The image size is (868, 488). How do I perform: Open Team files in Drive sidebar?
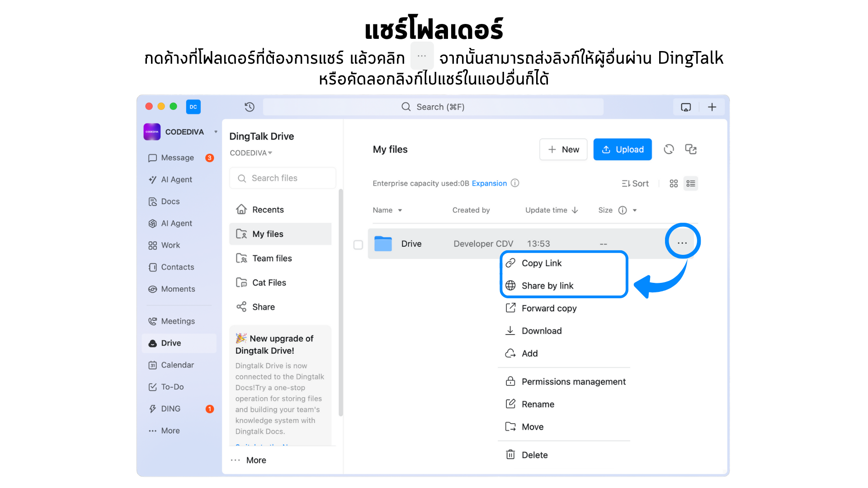(272, 258)
